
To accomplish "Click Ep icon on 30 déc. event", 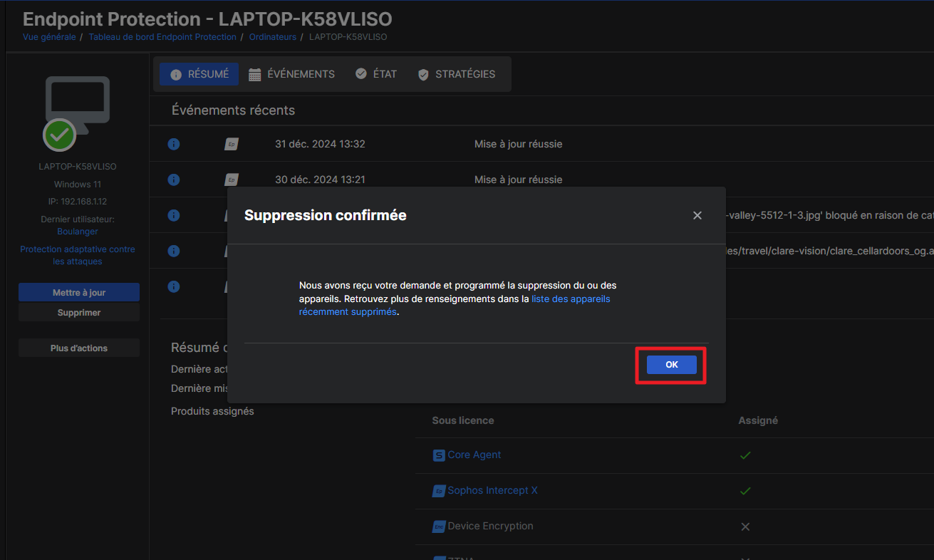I will click(231, 180).
